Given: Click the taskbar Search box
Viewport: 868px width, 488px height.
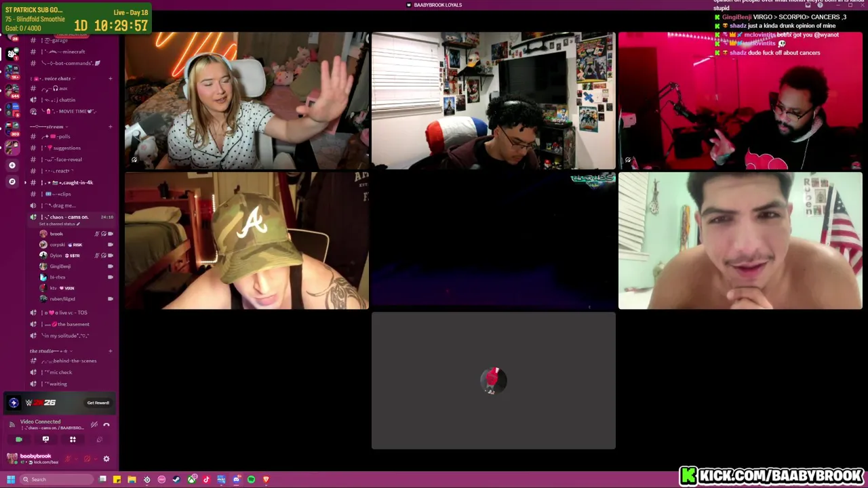Looking at the screenshot, I should click(57, 479).
